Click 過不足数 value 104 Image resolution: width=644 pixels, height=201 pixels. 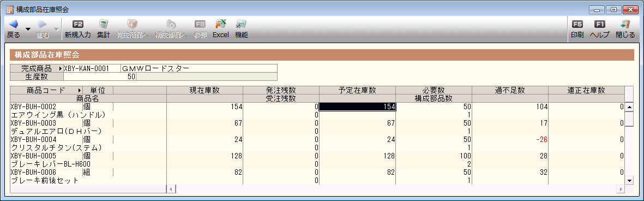point(541,107)
